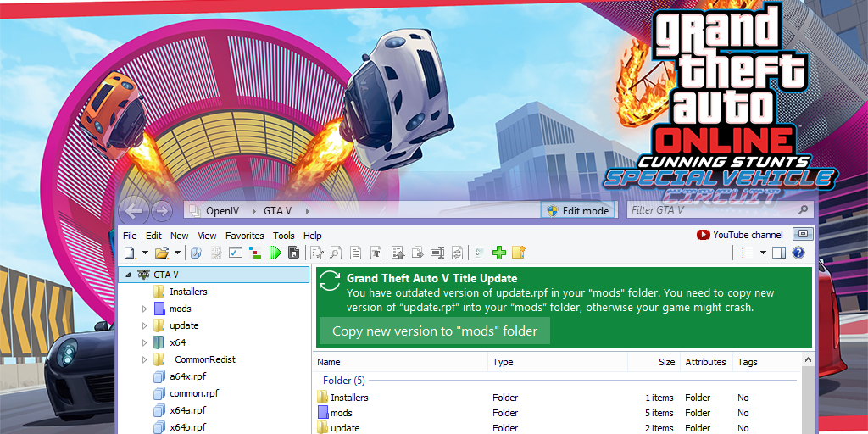Click the green play arrow toolbar icon
Image resolution: width=868 pixels, height=434 pixels.
(275, 253)
